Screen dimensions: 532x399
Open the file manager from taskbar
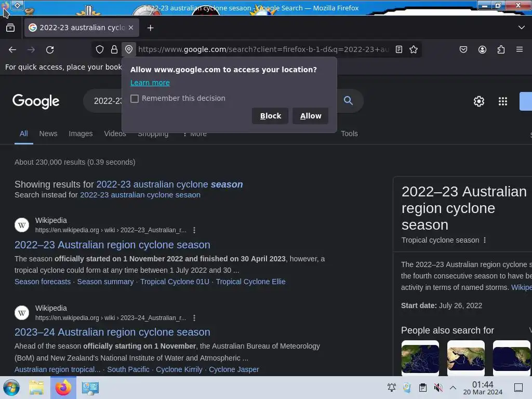36,388
